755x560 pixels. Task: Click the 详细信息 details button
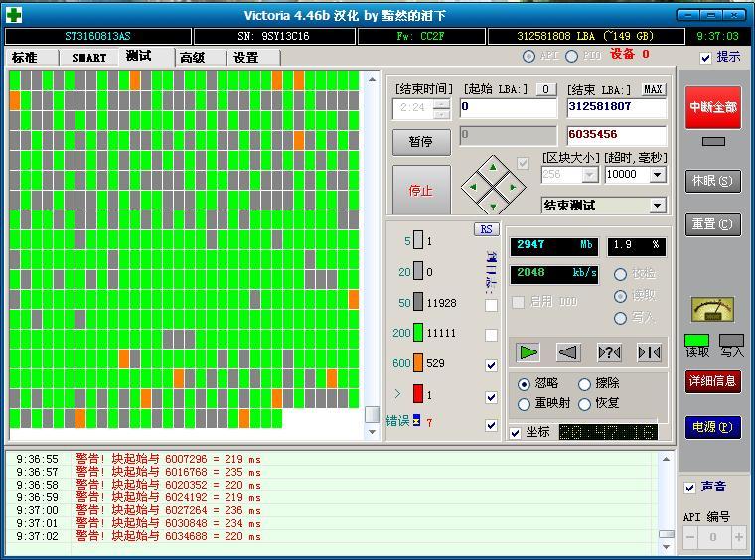pos(713,382)
